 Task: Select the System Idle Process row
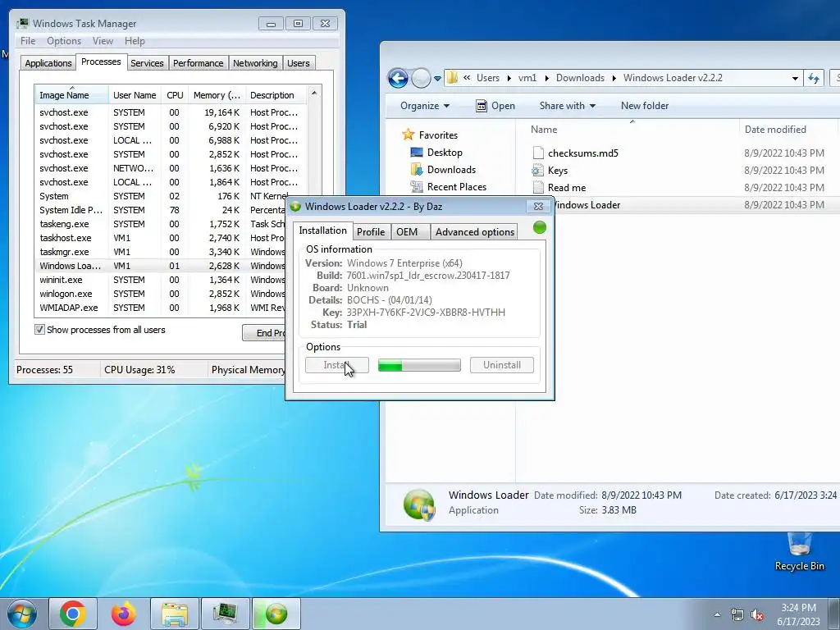(161, 210)
